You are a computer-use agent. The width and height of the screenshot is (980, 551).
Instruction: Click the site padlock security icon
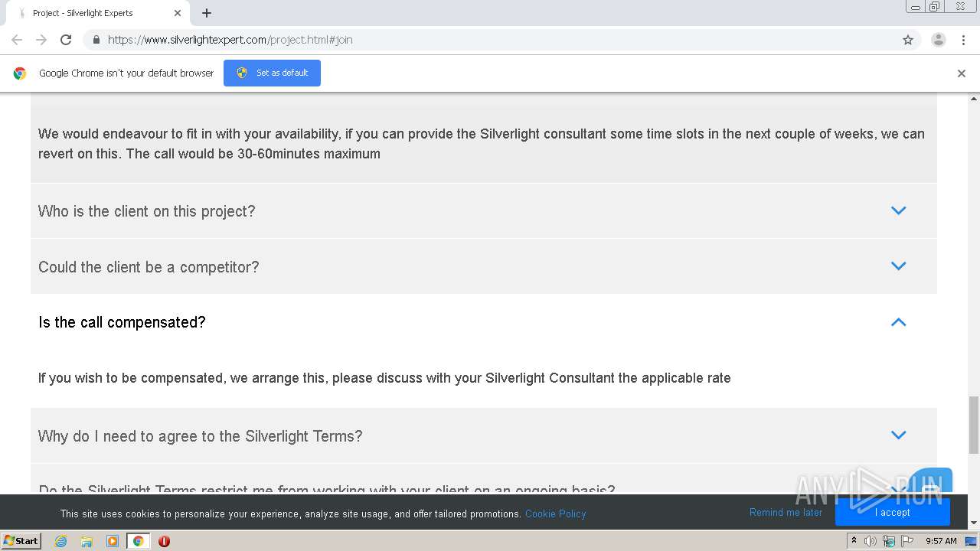96,40
